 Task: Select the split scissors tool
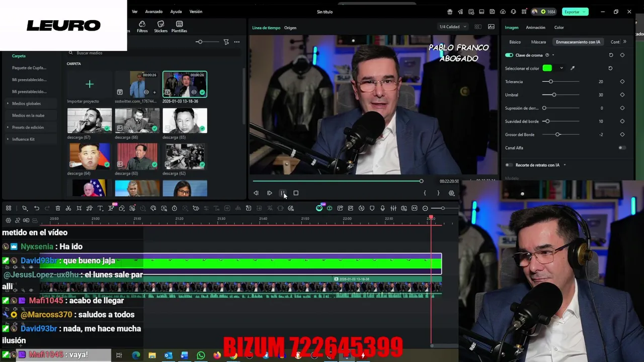coord(68,208)
